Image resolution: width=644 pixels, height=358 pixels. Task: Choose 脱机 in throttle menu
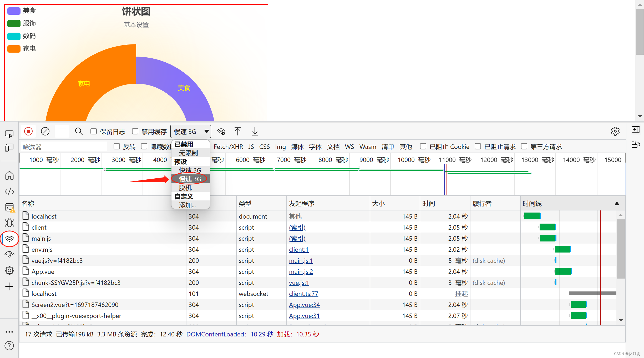click(x=185, y=188)
